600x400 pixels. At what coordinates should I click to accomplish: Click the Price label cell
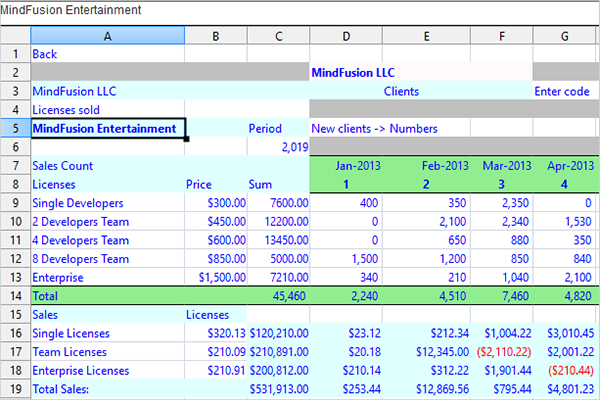pos(216,184)
